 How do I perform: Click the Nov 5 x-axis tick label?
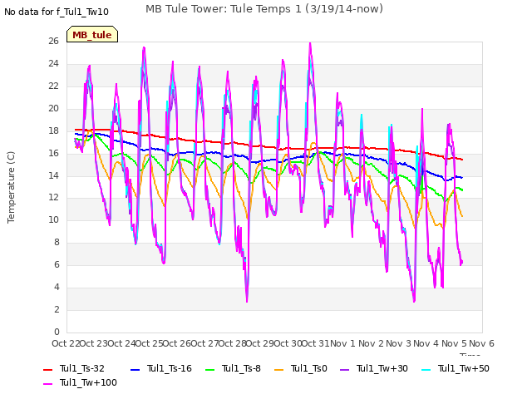pos(454,343)
